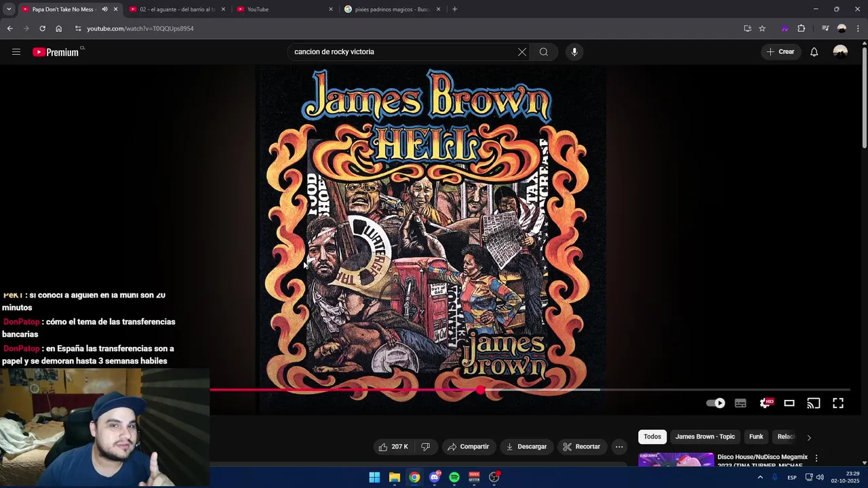Show hidden system tray icons
This screenshot has height=488, width=868.
click(x=760, y=477)
